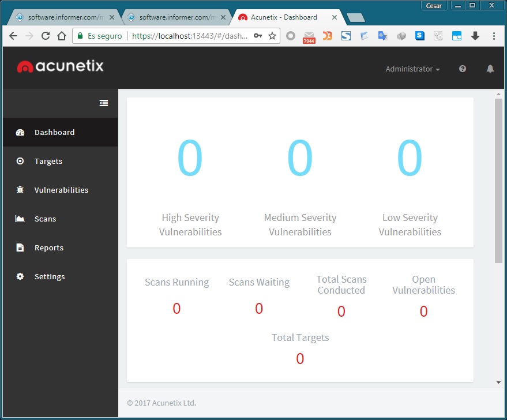Open the downloads arrow in the browser toolbar
This screenshot has width=507, height=420.
tap(475, 36)
